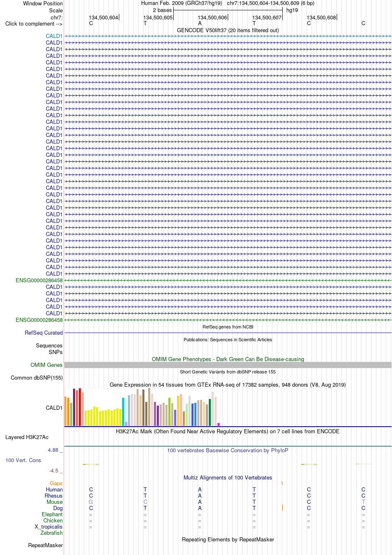This screenshot has width=392, height=555.
Task: Click the Dog alignment row label
Action: coord(58,508)
